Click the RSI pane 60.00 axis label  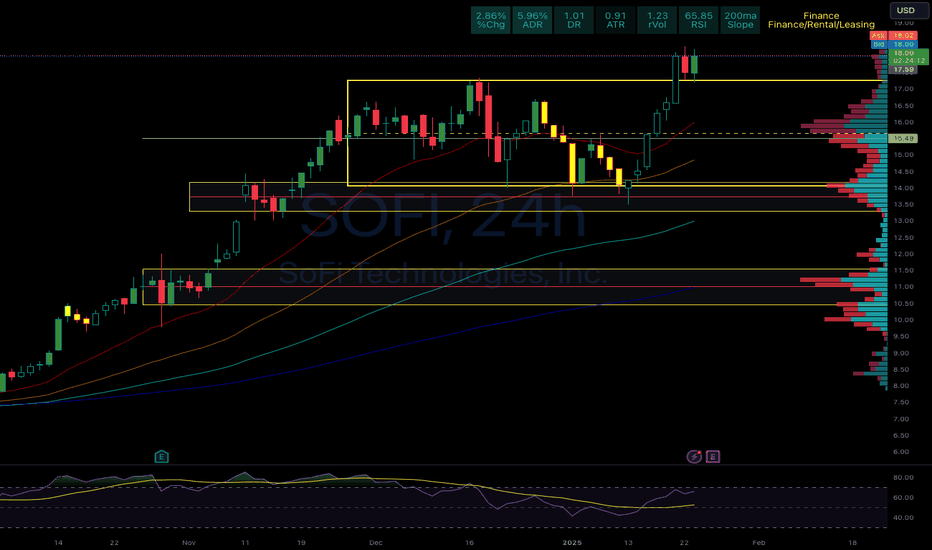click(903, 498)
